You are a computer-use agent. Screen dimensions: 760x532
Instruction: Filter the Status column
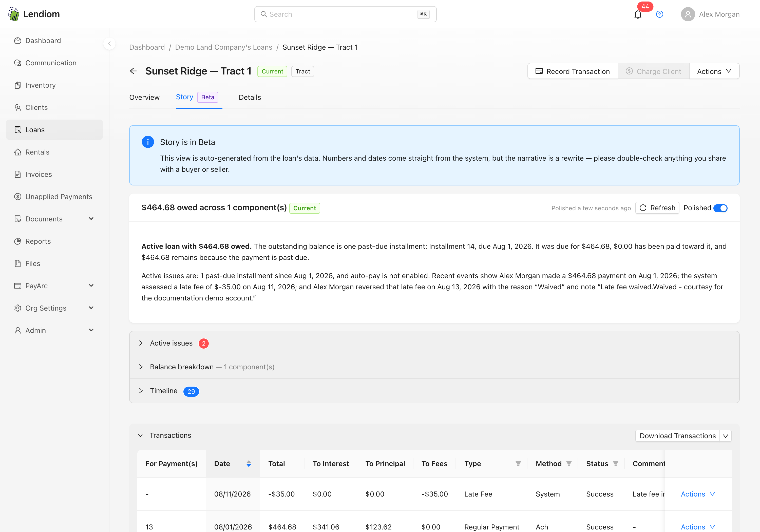point(615,464)
